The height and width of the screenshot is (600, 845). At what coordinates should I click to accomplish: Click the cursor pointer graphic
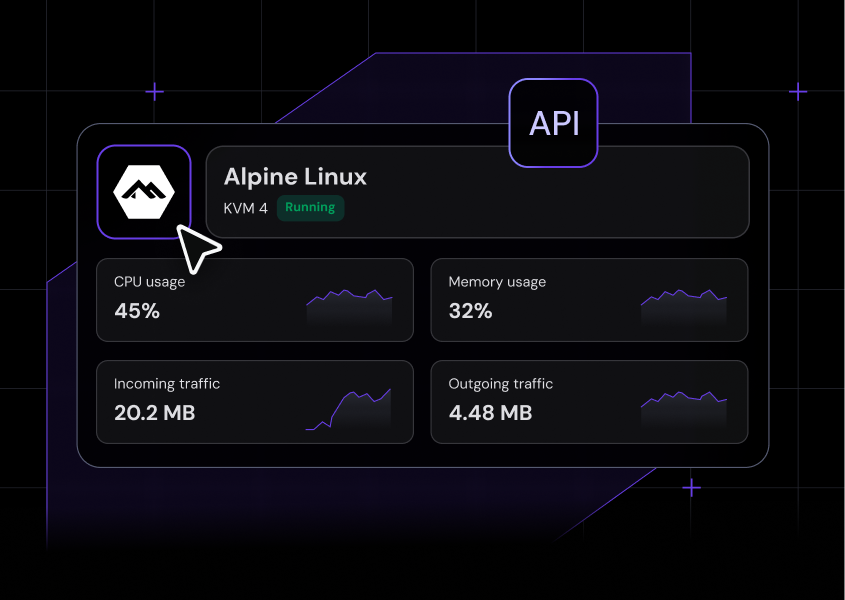(x=197, y=246)
